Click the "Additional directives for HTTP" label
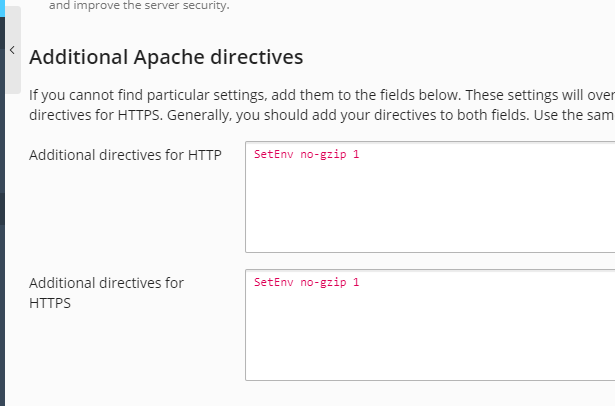 pyautogui.click(x=125, y=155)
